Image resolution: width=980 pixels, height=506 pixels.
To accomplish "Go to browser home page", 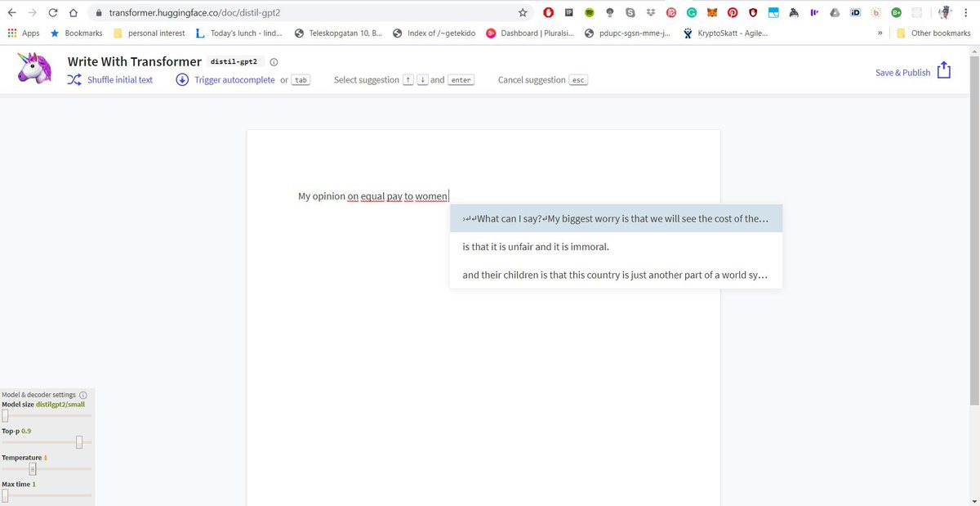I will pos(73,13).
